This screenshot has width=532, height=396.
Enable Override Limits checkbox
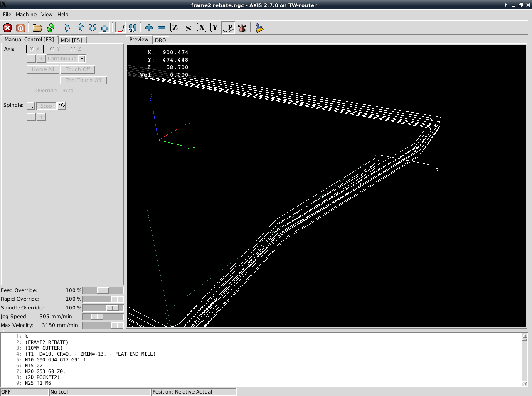51,91
